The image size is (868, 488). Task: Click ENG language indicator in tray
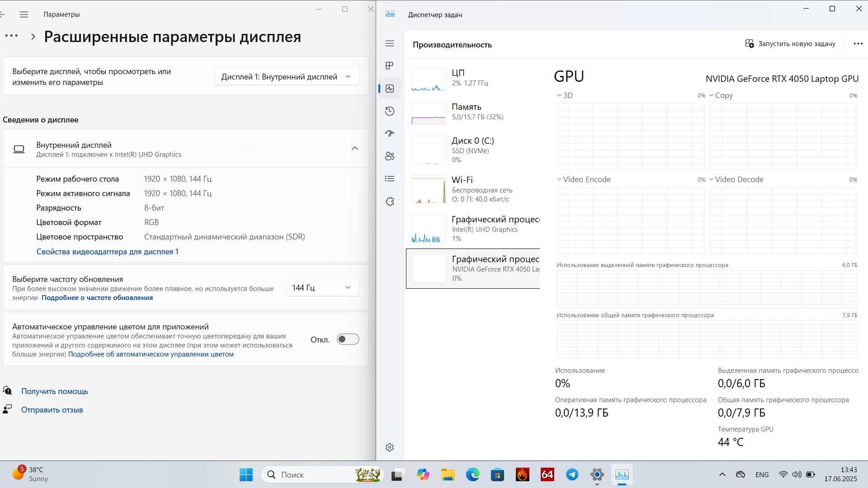coord(762,474)
